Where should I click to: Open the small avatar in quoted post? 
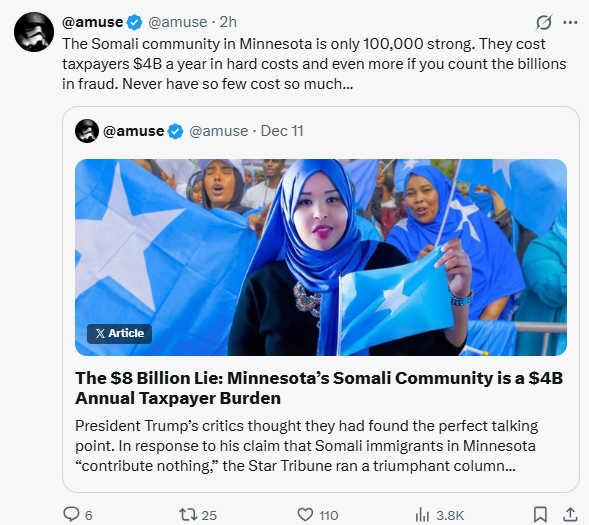(87, 131)
